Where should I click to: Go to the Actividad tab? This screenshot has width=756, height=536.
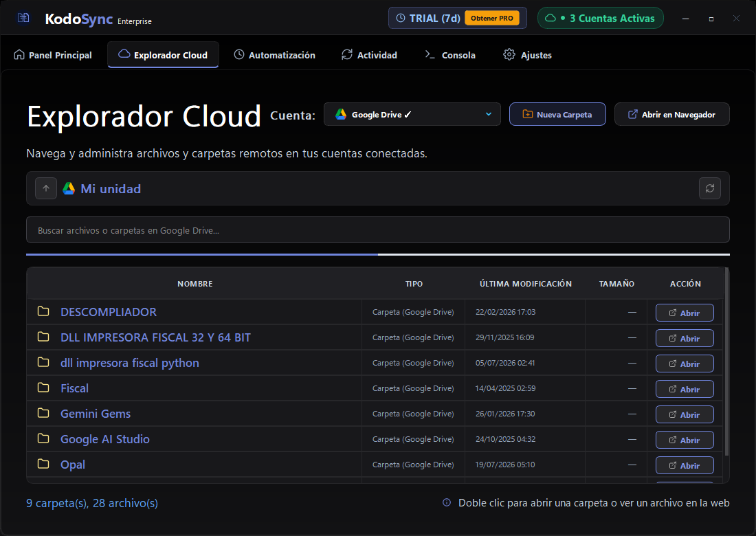369,55
